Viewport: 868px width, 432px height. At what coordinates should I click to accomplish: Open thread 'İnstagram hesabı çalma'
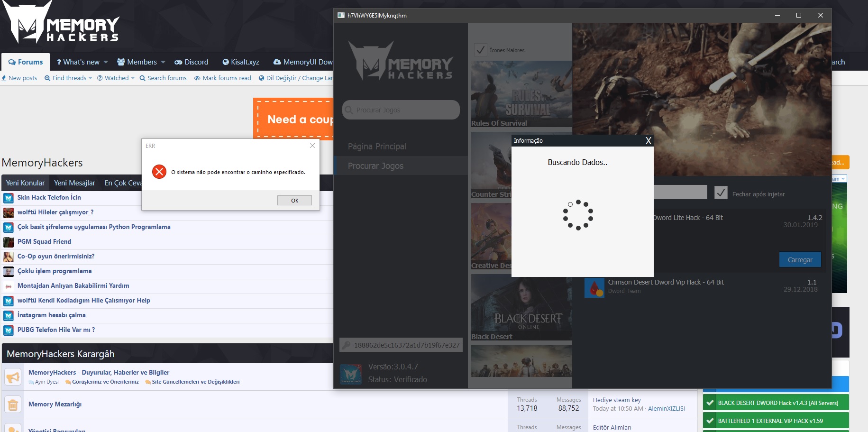click(x=52, y=315)
